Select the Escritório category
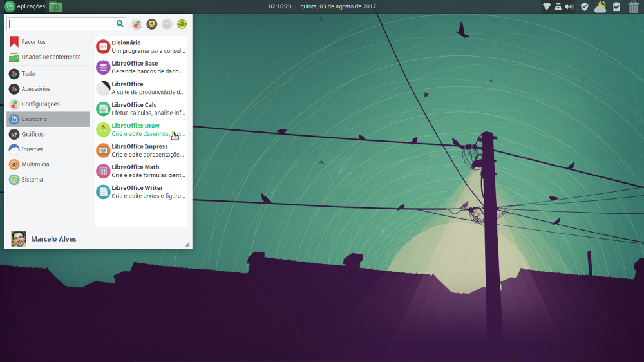Viewport: 644px width, 362px height. 48,119
